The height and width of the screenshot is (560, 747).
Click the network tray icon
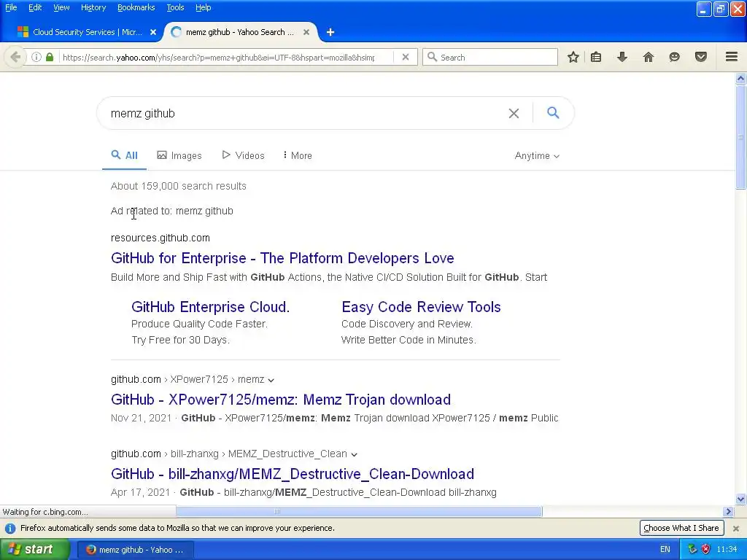click(x=692, y=550)
